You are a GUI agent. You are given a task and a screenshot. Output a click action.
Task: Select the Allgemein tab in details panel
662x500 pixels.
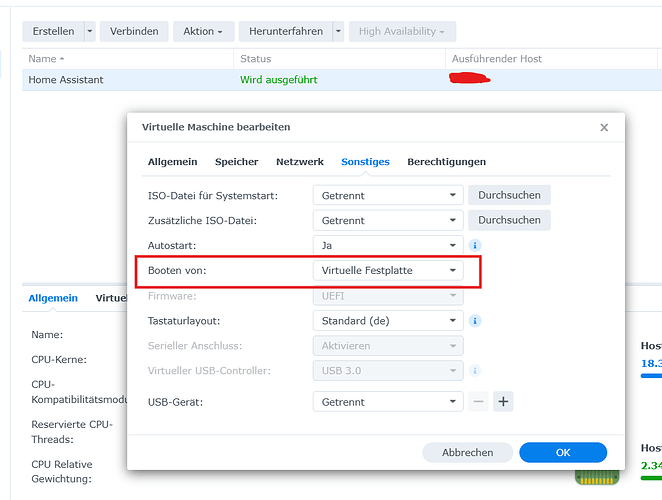[53, 298]
